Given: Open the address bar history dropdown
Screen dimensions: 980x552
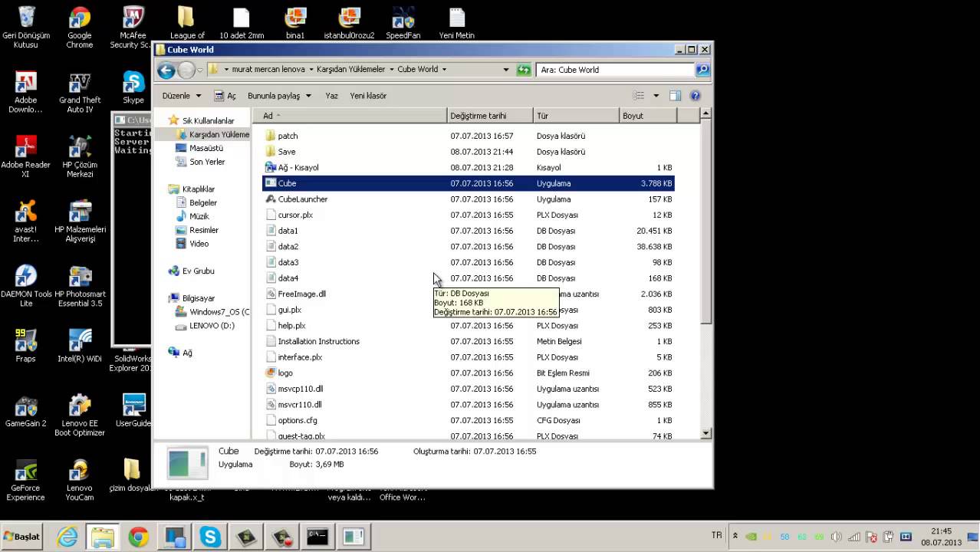Looking at the screenshot, I should click(505, 70).
